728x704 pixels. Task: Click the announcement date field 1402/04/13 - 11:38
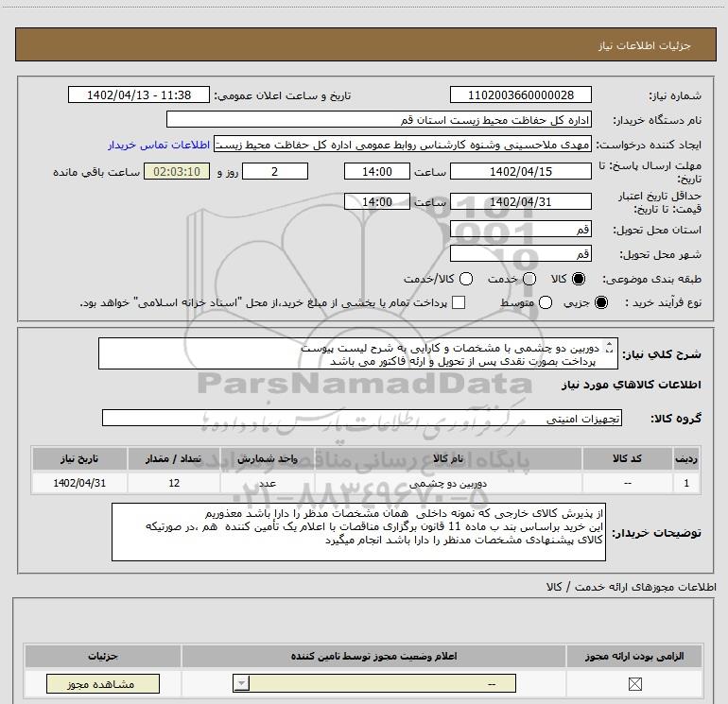coord(139,94)
